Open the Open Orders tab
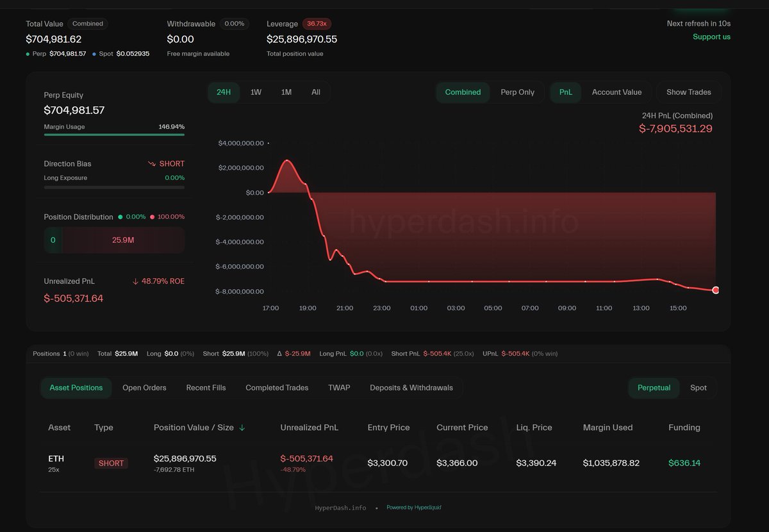 coord(143,388)
